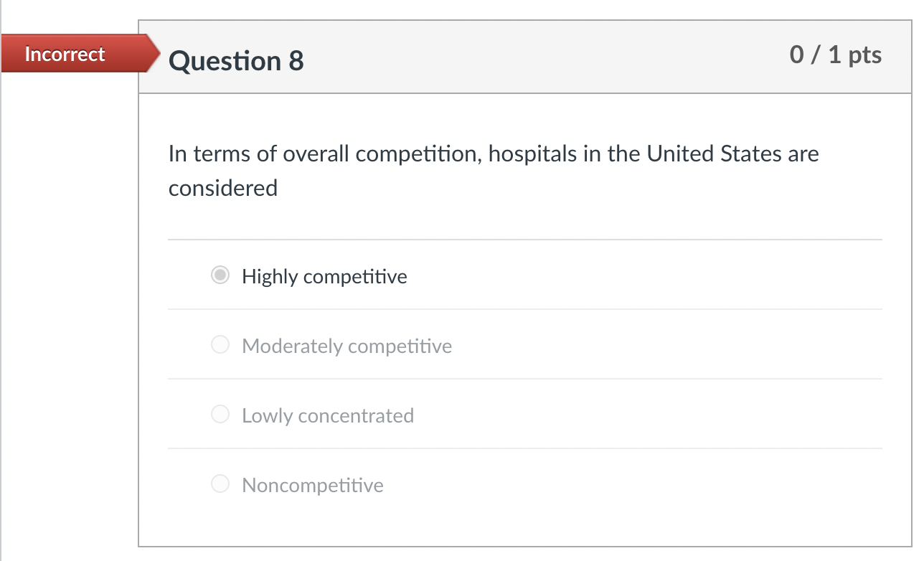Click the Highly competitive answer label
This screenshot has height=561, width=924.
pyautogui.click(x=324, y=276)
